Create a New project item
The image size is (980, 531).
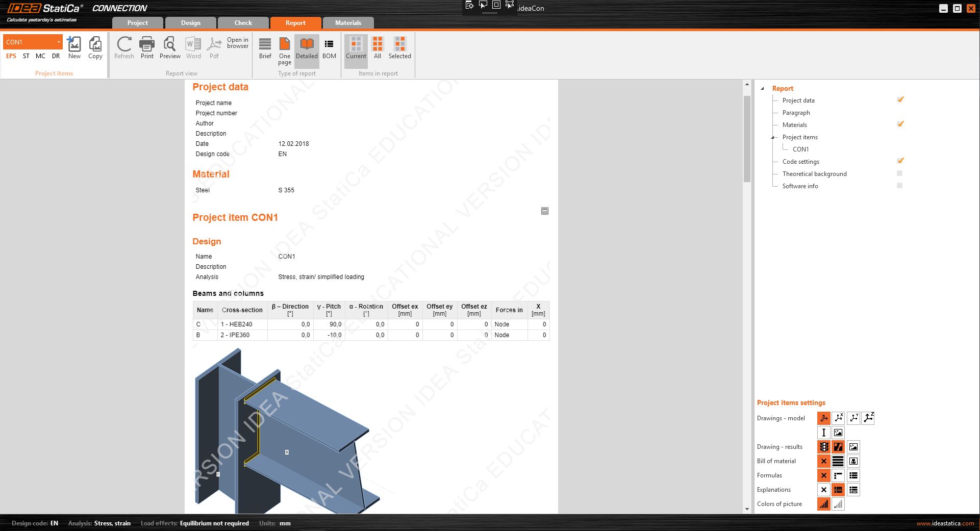tap(74, 47)
